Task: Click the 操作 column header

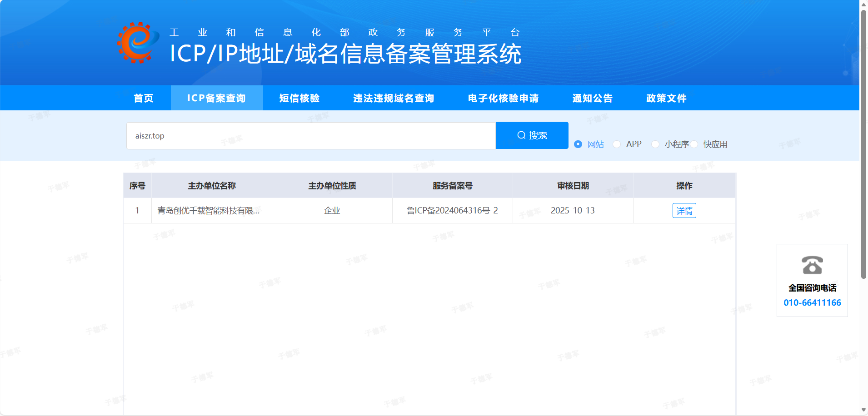Action: (684, 186)
